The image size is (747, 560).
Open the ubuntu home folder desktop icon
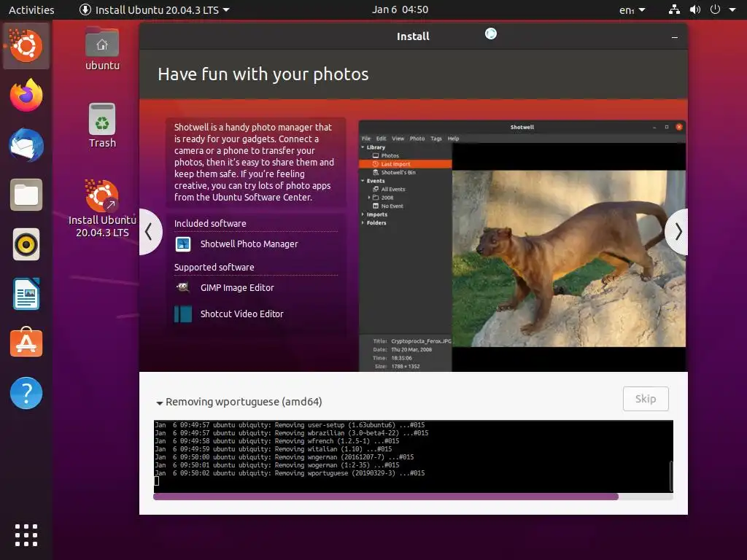click(x=102, y=49)
